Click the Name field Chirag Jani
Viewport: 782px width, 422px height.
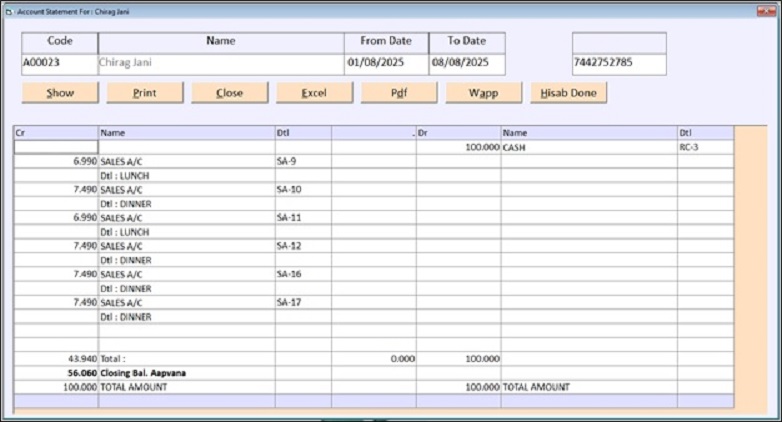pyautogui.click(x=221, y=64)
